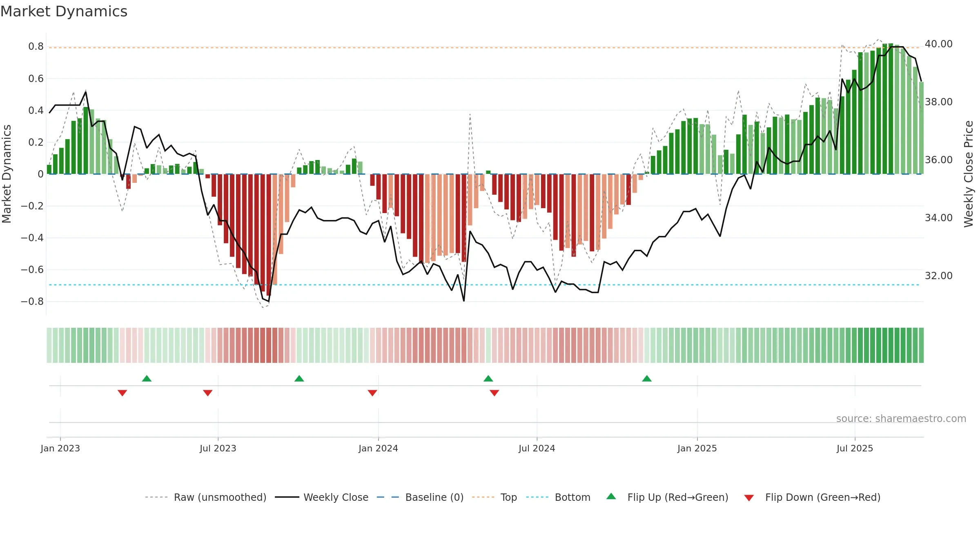Click the Jan 2023 x-axis label
This screenshot has width=980, height=551.
(x=60, y=448)
